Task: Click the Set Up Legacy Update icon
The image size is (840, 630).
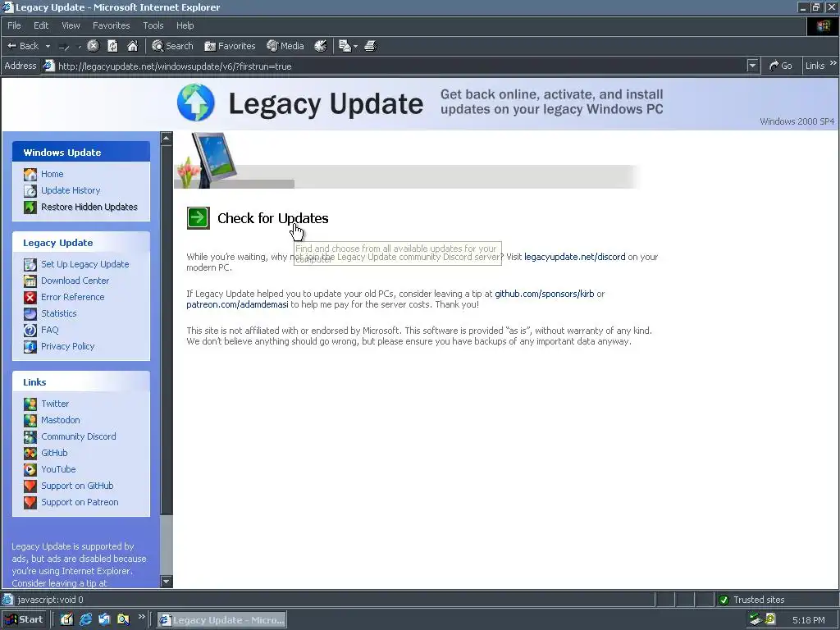Action: (30, 264)
